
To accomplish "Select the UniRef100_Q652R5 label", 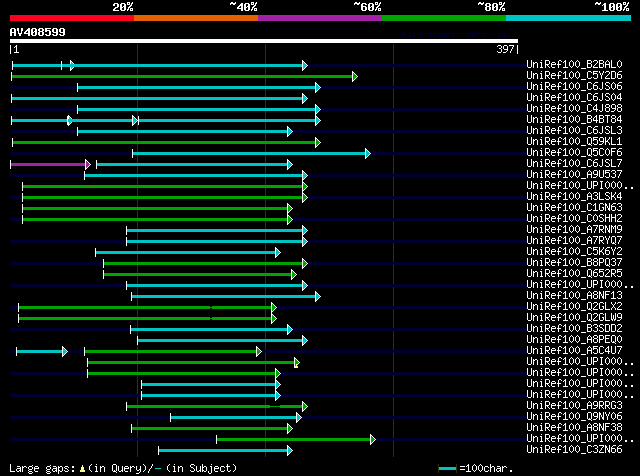I will (x=574, y=274).
